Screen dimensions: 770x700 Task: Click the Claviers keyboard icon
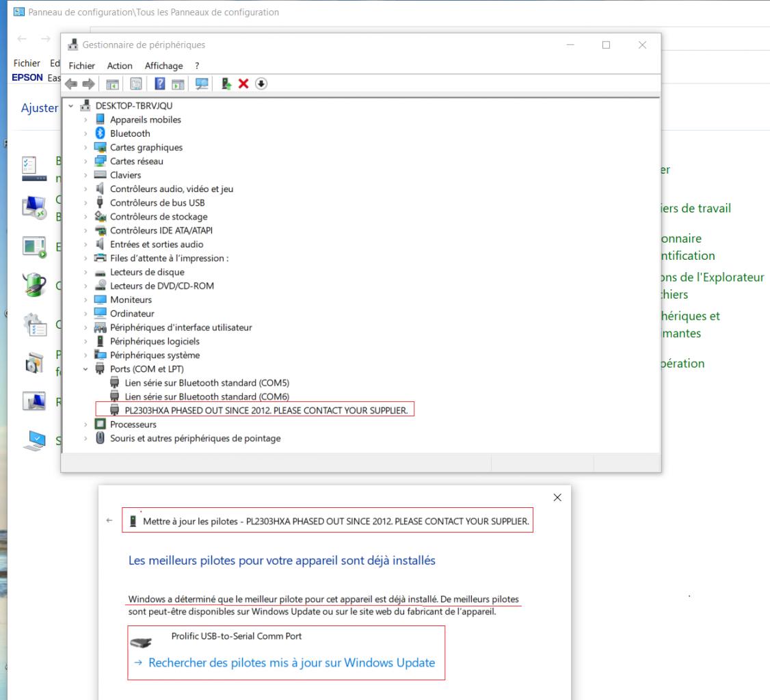(x=100, y=175)
